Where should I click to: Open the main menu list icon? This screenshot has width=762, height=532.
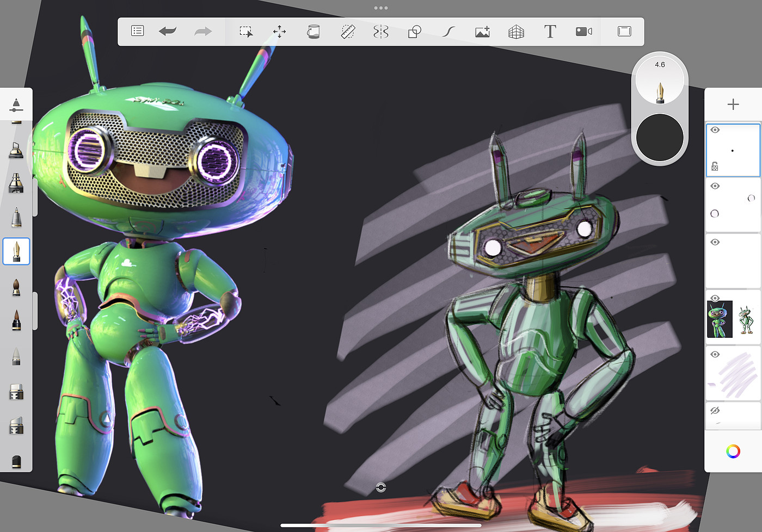pos(138,31)
